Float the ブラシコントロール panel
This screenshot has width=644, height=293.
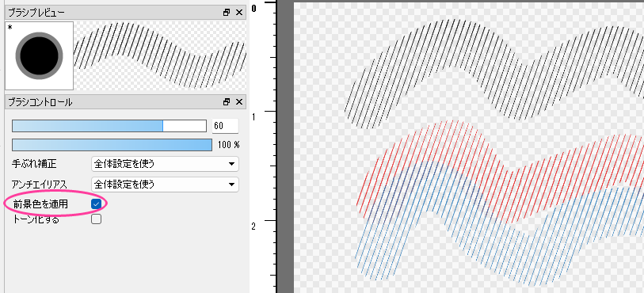tap(227, 102)
